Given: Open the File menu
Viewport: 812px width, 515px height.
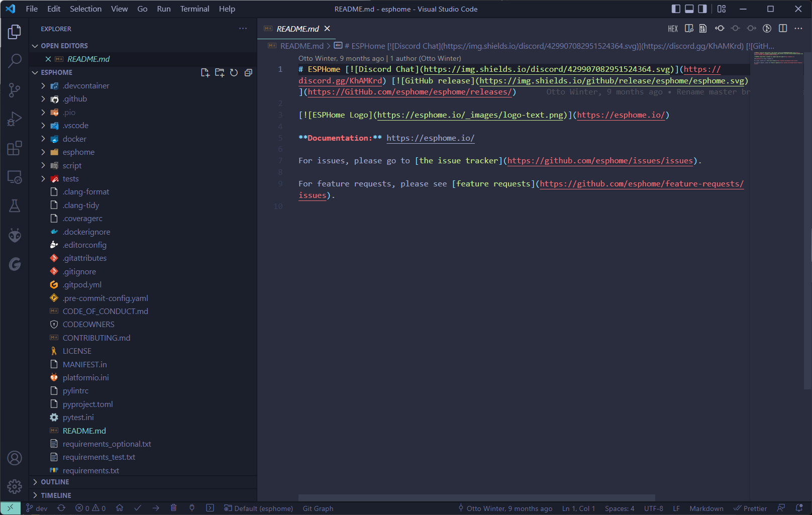Looking at the screenshot, I should [x=32, y=9].
